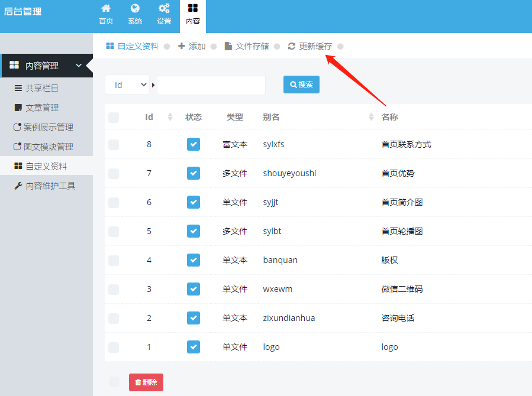
Task: Click the name 首页轮播图
Action: coord(402,231)
